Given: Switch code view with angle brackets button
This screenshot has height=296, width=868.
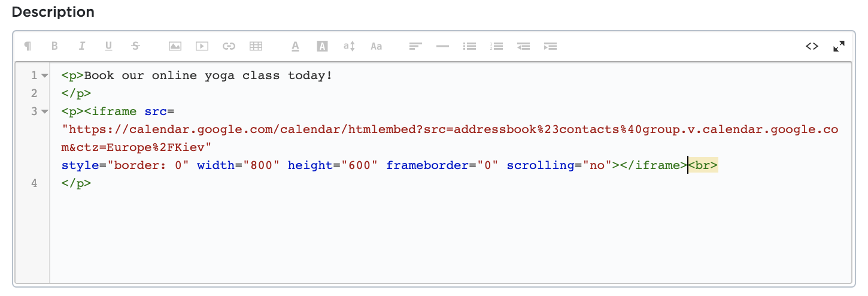Looking at the screenshot, I should click(x=812, y=46).
